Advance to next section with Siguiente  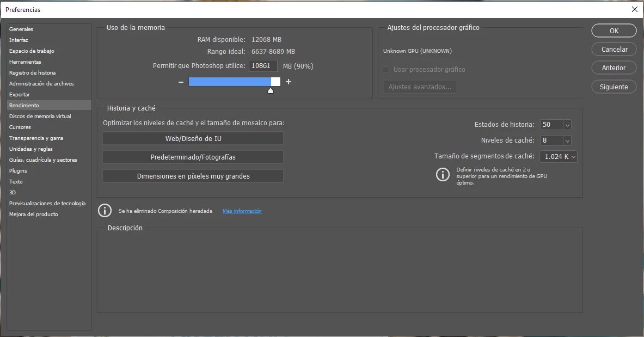[614, 87]
